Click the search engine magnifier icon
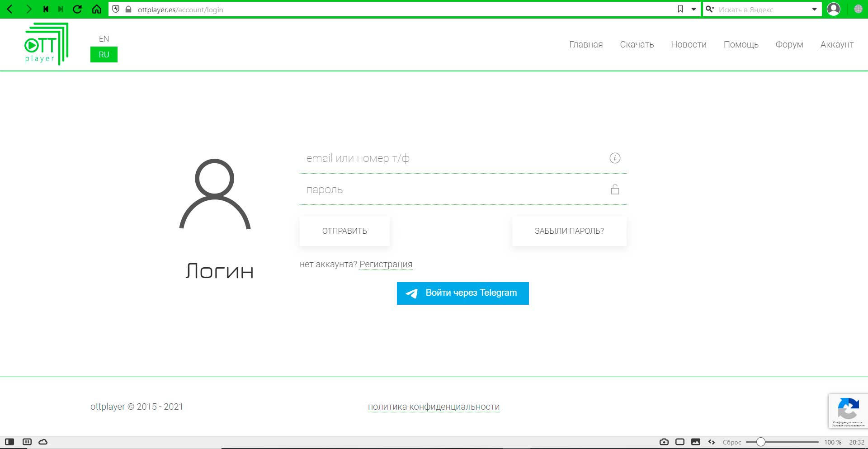 [x=710, y=9]
